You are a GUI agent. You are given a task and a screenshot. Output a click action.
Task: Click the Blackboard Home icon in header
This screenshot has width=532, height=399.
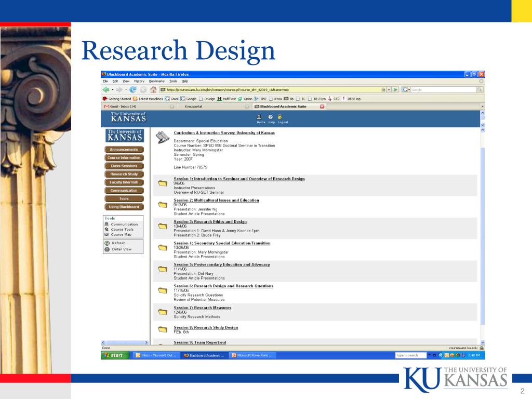tap(259, 117)
